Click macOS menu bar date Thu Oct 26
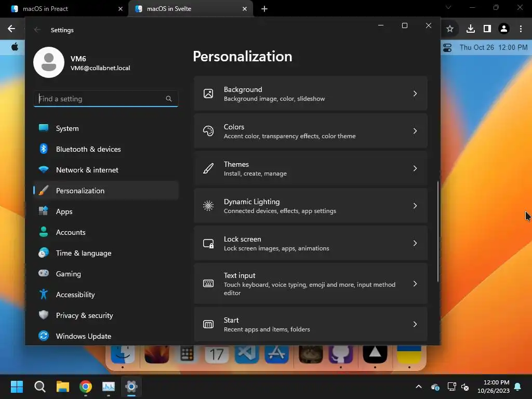 pyautogui.click(x=477, y=47)
